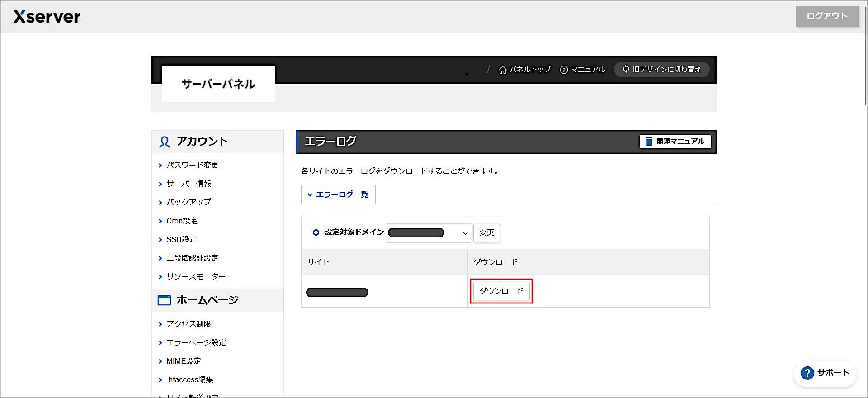Click the arrow before Cron設定
Image resolution: width=868 pixels, height=398 pixels.
click(160, 221)
